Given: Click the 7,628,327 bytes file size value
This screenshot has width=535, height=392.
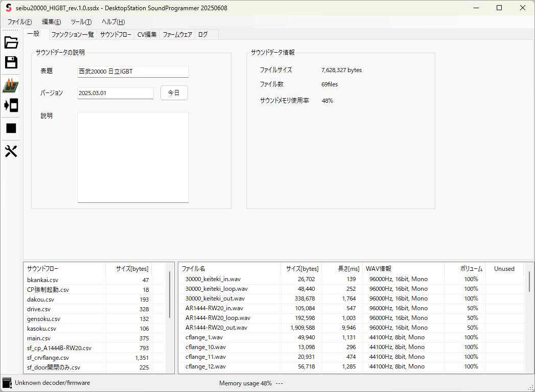Looking at the screenshot, I should coord(341,70).
